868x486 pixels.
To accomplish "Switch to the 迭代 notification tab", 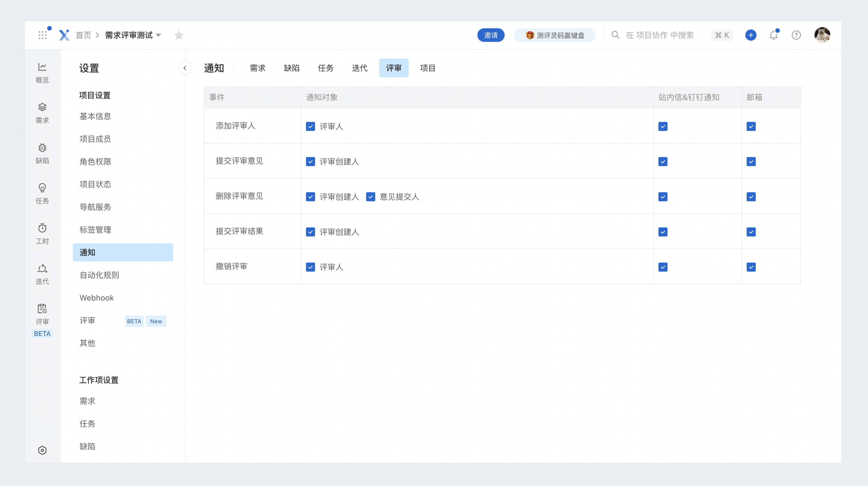I will point(360,68).
